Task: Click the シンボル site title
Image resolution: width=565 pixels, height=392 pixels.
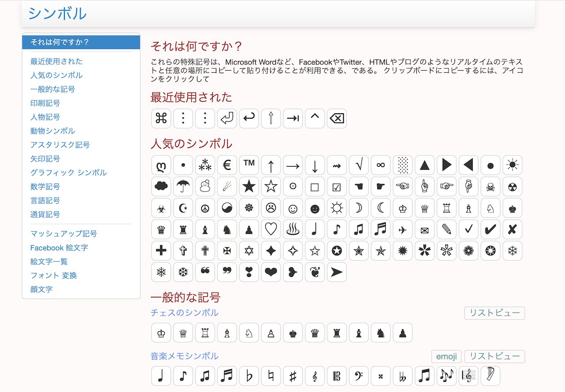Action: click(57, 14)
